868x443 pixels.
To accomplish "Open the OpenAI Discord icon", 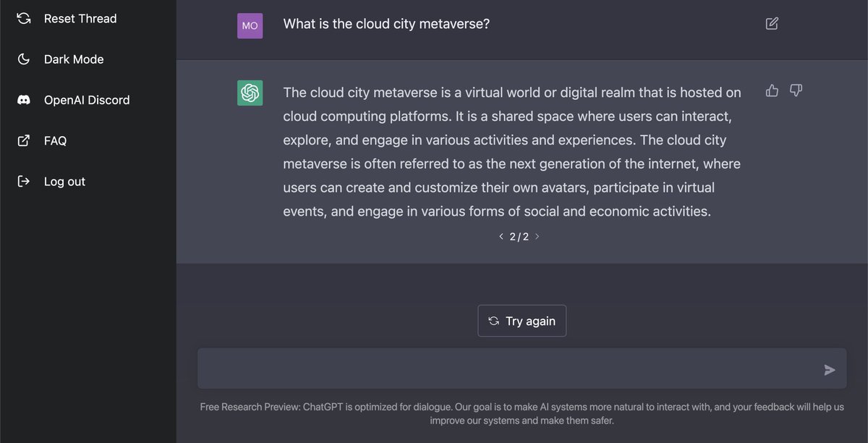I will tap(24, 99).
